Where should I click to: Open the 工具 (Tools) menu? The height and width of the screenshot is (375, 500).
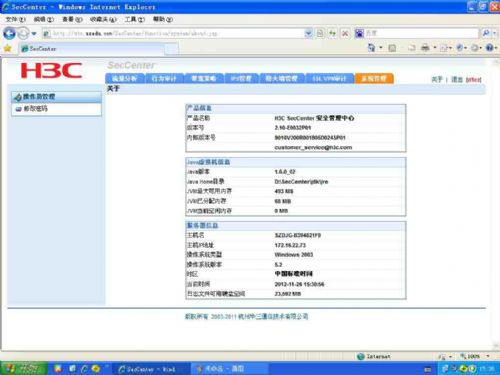pos(134,19)
